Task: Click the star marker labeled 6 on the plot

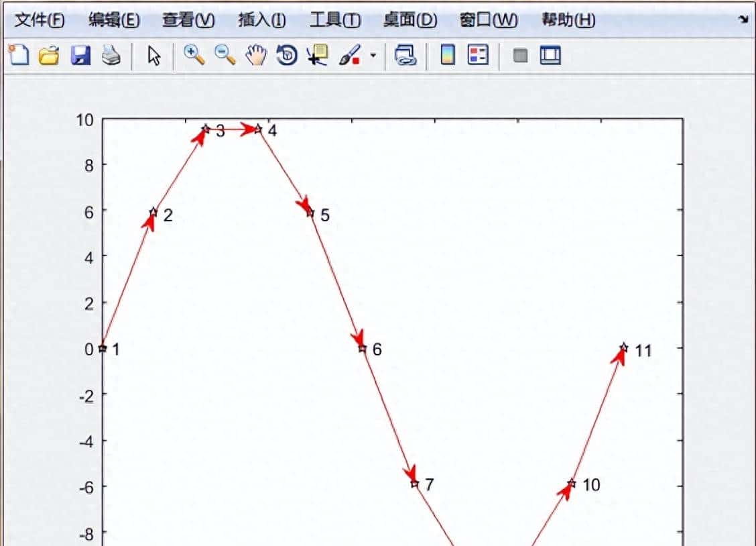Action: tap(363, 349)
